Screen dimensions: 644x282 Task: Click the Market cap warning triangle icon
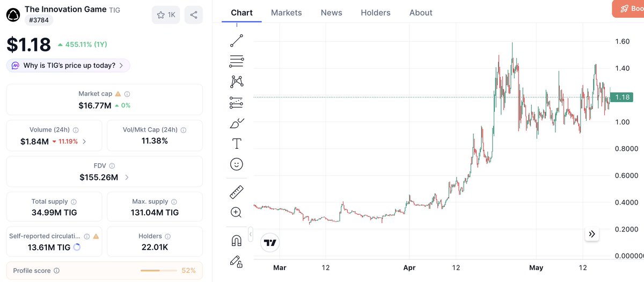point(118,94)
